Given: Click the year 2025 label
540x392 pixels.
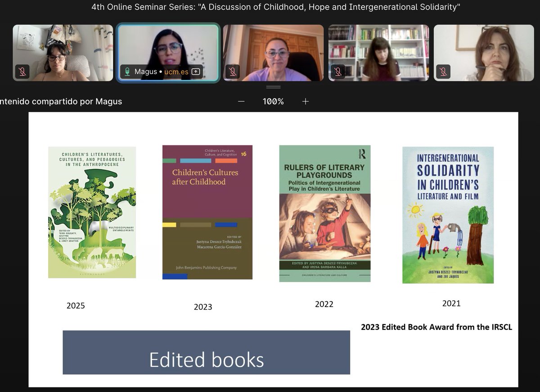Looking at the screenshot, I should click(x=76, y=306).
